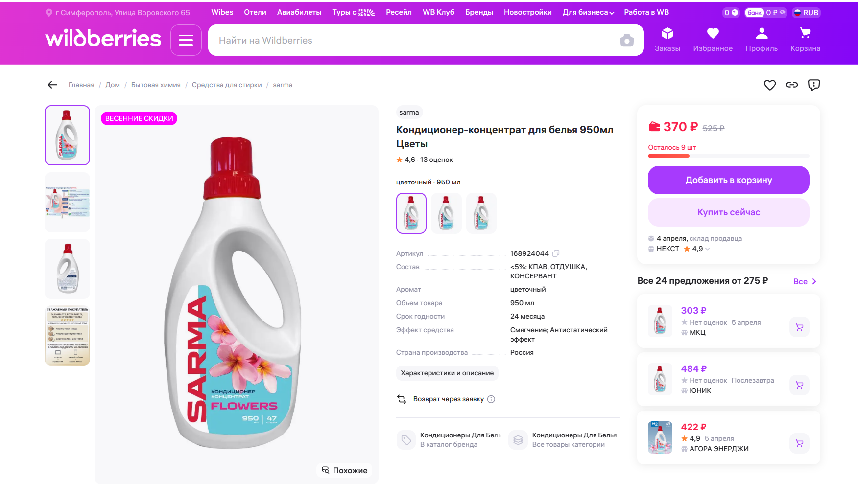Screen dimensions: 858x504
Task: Open the WB Клуб menu item
Action: tap(438, 13)
